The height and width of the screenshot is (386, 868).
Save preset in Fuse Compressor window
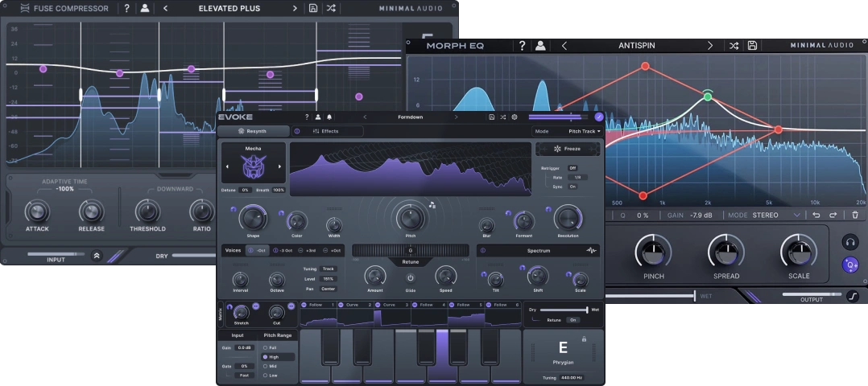pyautogui.click(x=313, y=8)
